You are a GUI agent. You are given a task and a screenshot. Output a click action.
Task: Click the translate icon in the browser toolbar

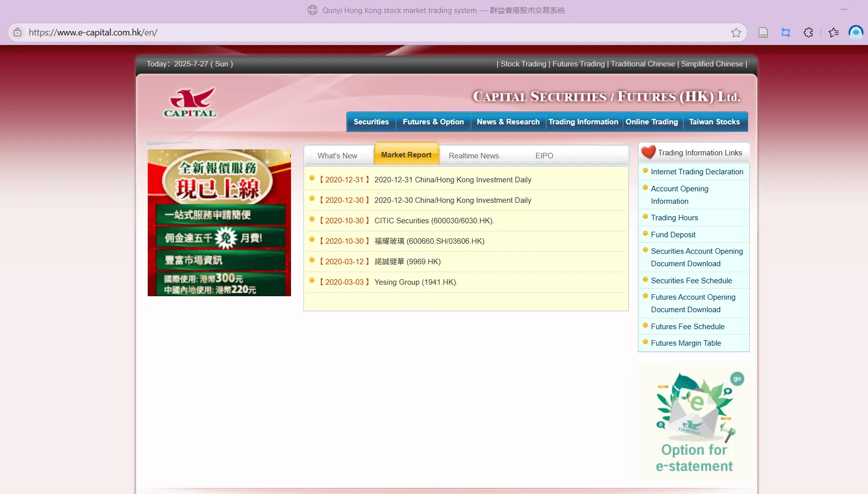tap(786, 32)
